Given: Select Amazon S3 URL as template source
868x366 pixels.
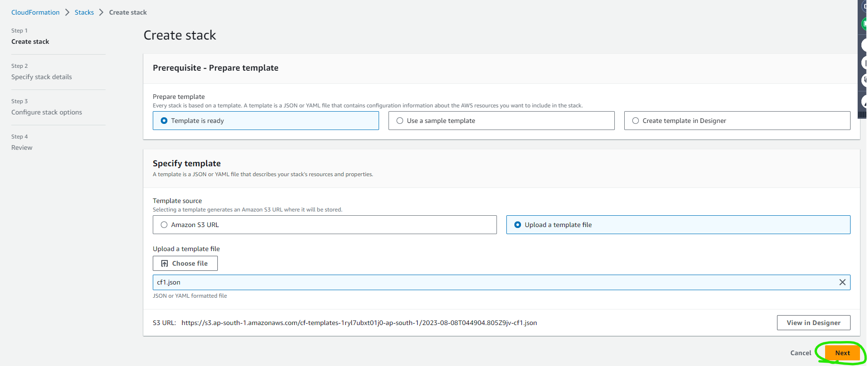Looking at the screenshot, I should click(324, 225).
